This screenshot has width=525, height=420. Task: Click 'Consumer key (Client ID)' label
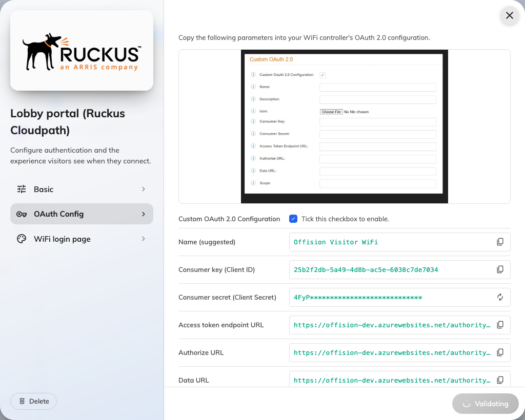pos(216,269)
